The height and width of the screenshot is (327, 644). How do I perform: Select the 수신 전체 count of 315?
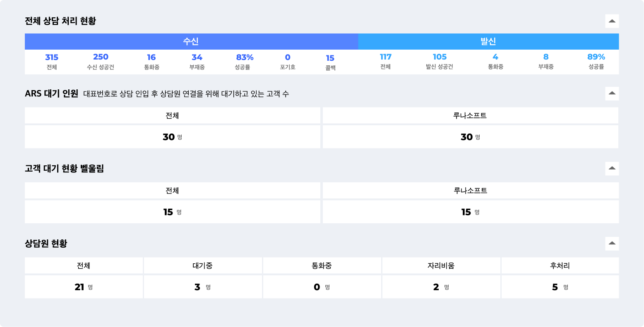point(52,57)
